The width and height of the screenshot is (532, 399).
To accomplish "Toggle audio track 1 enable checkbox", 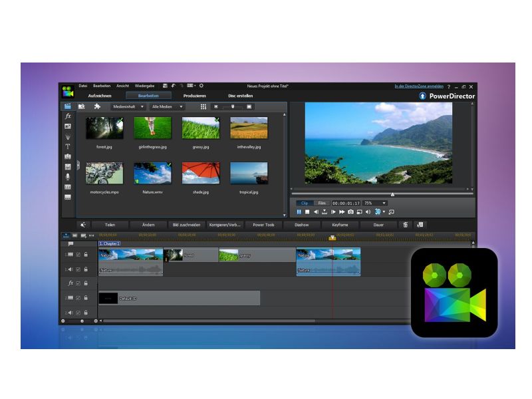I will [78, 269].
